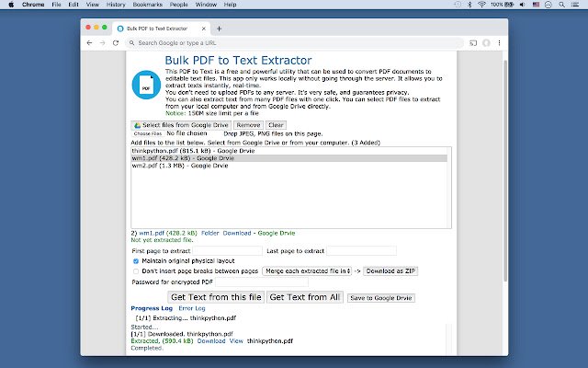Open the View menu

click(x=92, y=5)
